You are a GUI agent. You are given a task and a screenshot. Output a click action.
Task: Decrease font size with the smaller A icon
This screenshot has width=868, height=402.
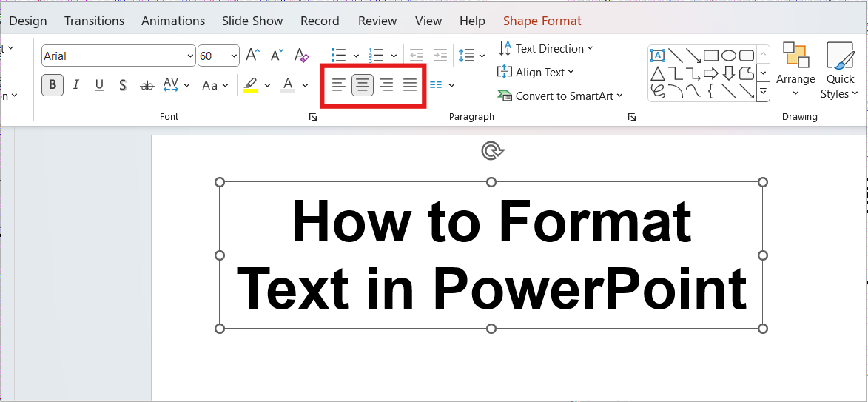click(x=277, y=55)
